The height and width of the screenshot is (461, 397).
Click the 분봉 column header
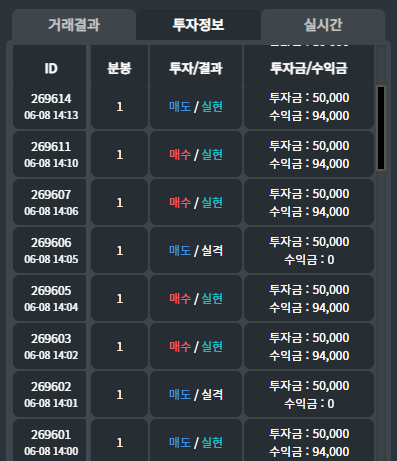tap(119, 68)
